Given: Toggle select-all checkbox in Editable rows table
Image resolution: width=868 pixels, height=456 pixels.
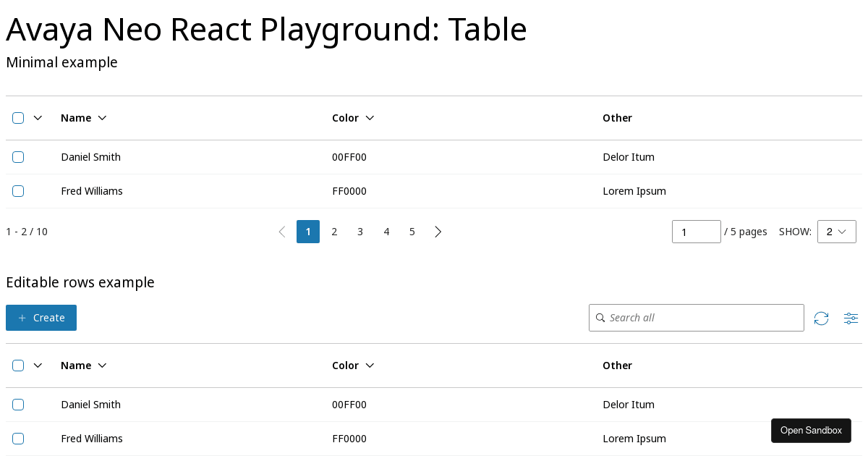Looking at the screenshot, I should pos(18,366).
